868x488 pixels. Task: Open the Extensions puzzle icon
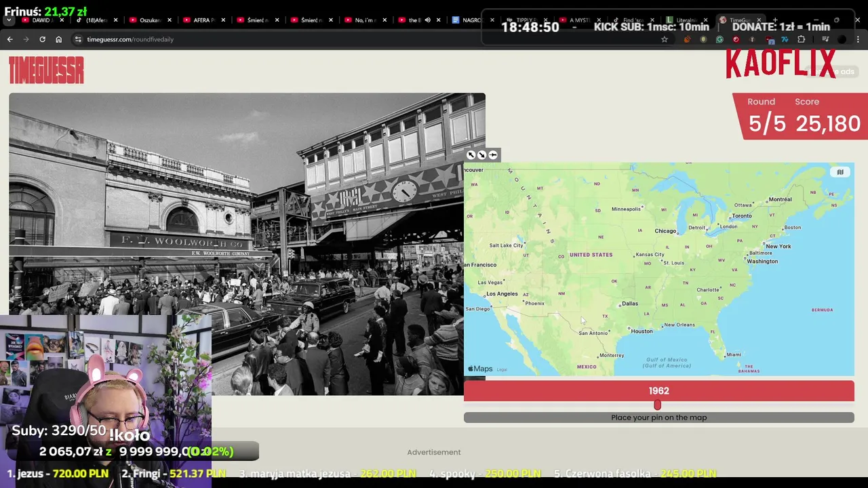click(801, 39)
